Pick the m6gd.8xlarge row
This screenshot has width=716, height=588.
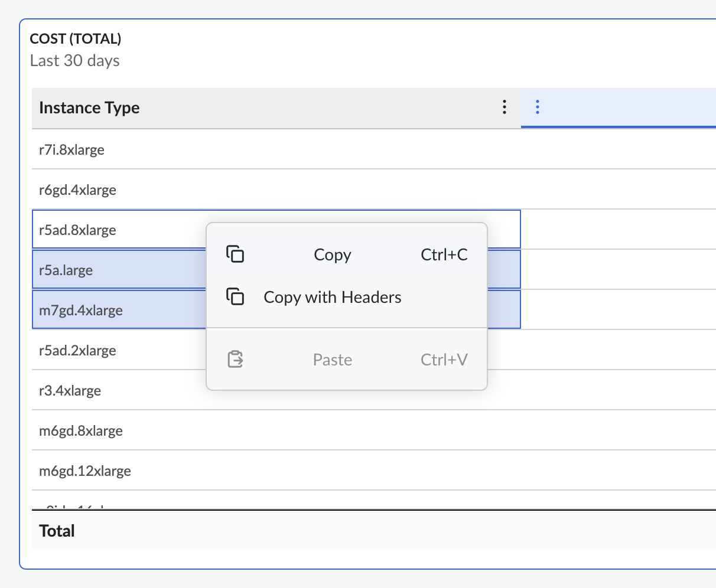81,431
